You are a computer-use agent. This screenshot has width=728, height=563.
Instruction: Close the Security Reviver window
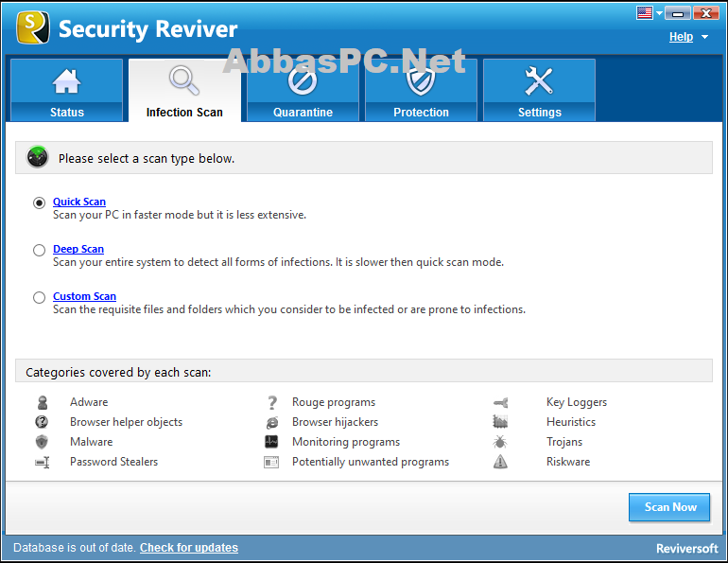coord(705,13)
